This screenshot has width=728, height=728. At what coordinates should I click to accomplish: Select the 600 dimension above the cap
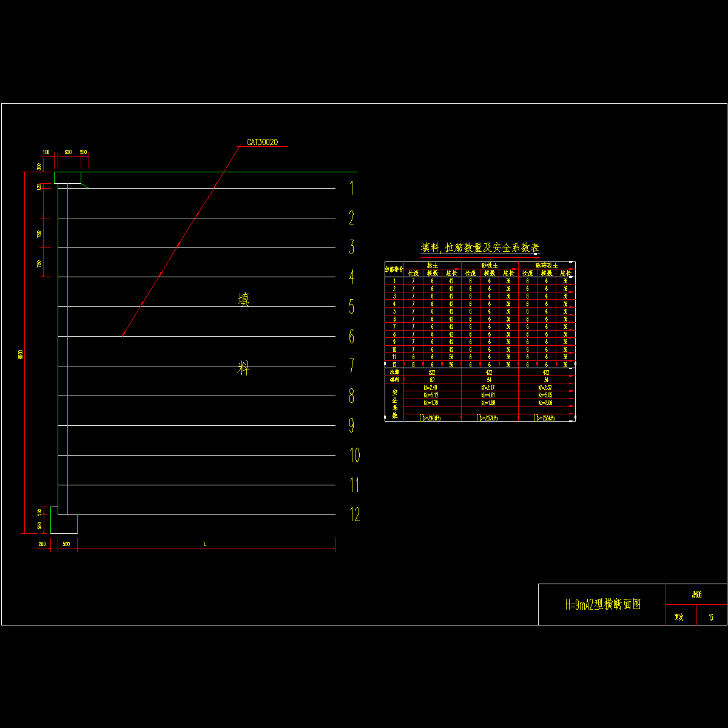[67, 152]
